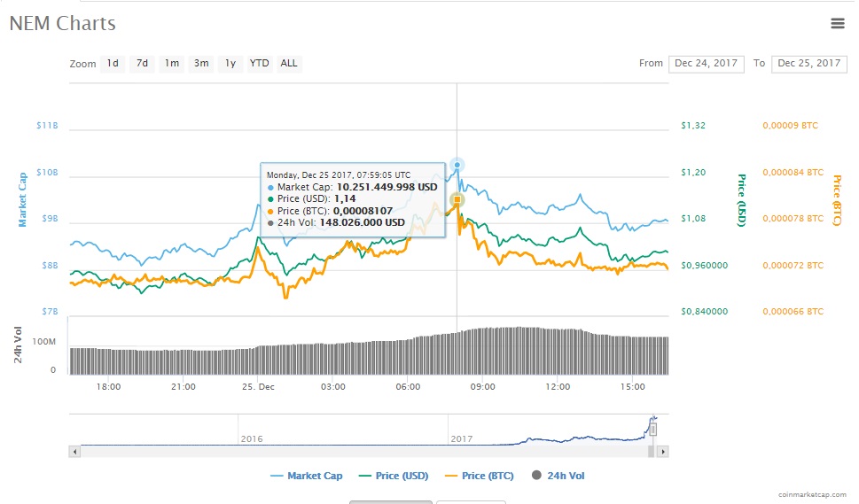The width and height of the screenshot is (859, 504).
Task: Set zoom range to 1d
Action: (113, 64)
